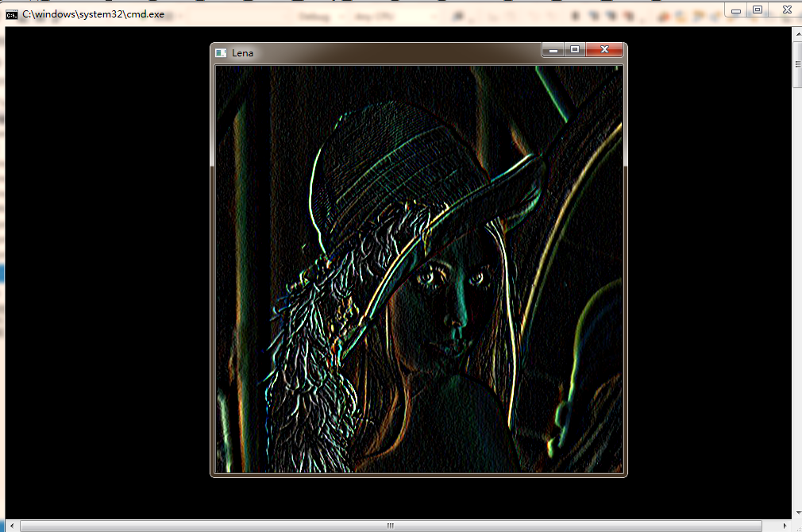Click the "Lena" window title text

coord(242,53)
